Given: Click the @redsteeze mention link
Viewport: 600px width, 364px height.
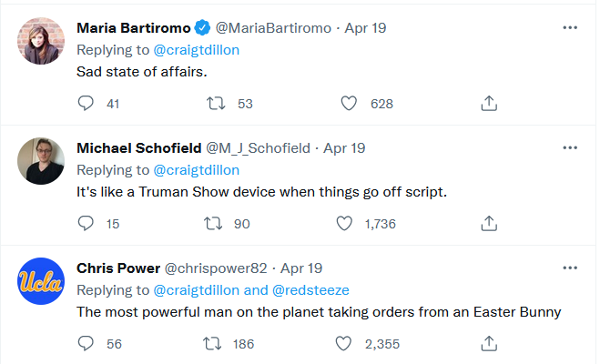Looking at the screenshot, I should coord(310,290).
